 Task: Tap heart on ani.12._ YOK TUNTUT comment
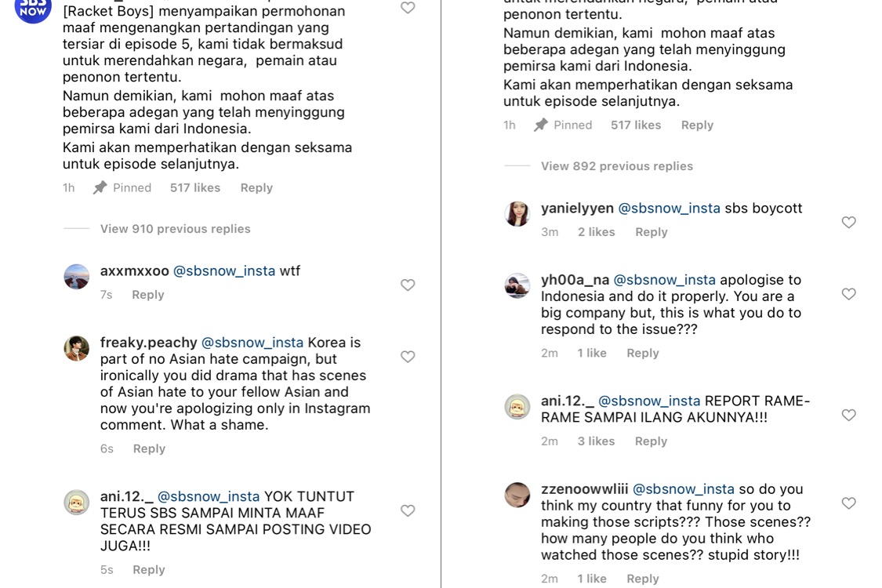408,510
